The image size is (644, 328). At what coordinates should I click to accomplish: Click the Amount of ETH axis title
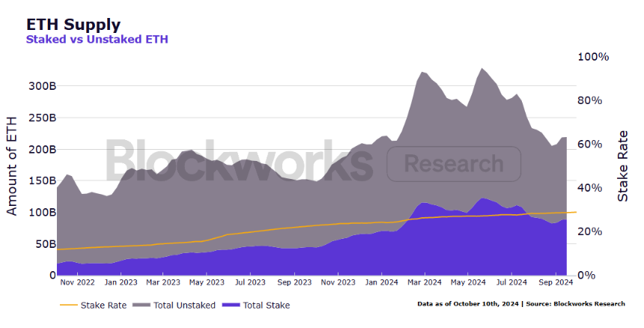click(12, 165)
